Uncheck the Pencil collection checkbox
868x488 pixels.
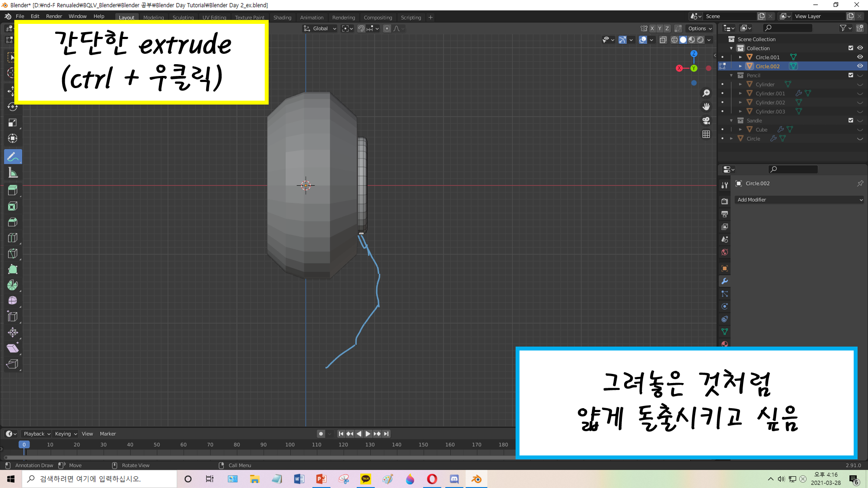click(850, 75)
